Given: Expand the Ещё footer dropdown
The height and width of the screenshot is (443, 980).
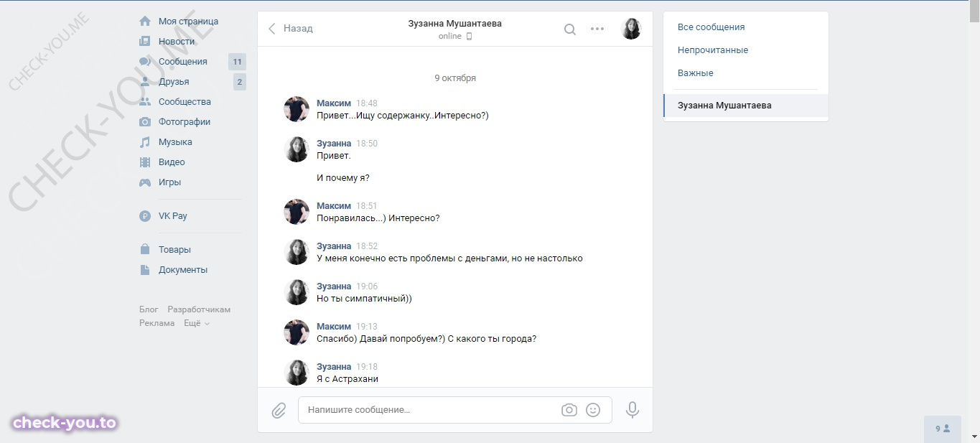Looking at the screenshot, I should pyautogui.click(x=197, y=323).
